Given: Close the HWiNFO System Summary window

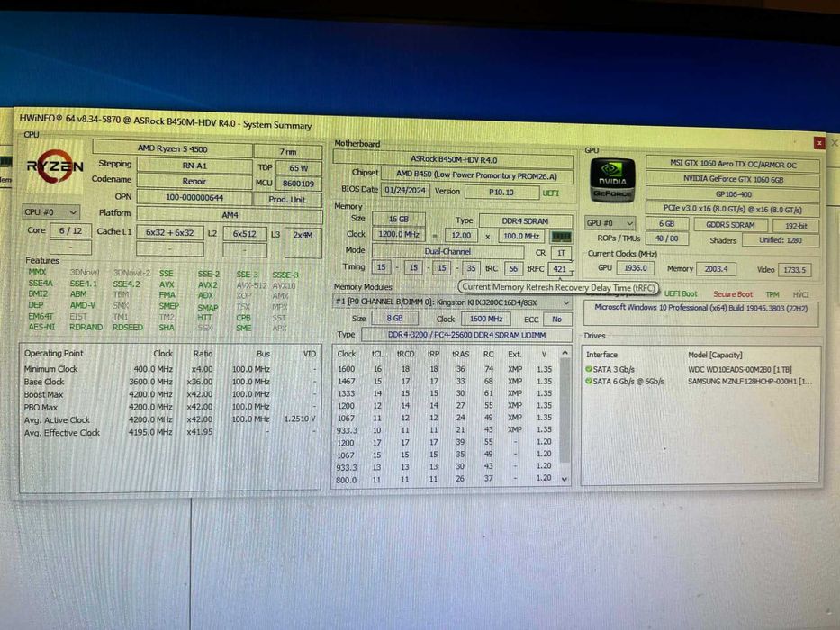Looking at the screenshot, I should [x=819, y=142].
